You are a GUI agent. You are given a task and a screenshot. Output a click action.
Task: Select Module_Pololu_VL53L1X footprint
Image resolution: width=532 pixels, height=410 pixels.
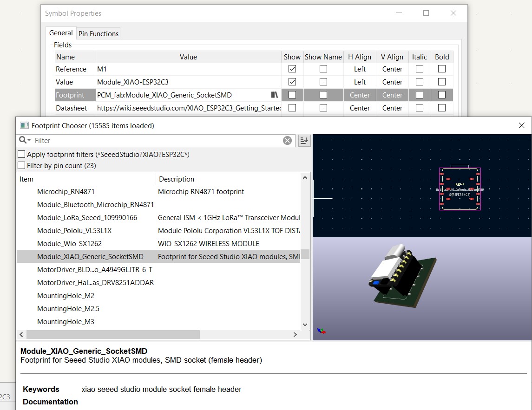tap(74, 231)
